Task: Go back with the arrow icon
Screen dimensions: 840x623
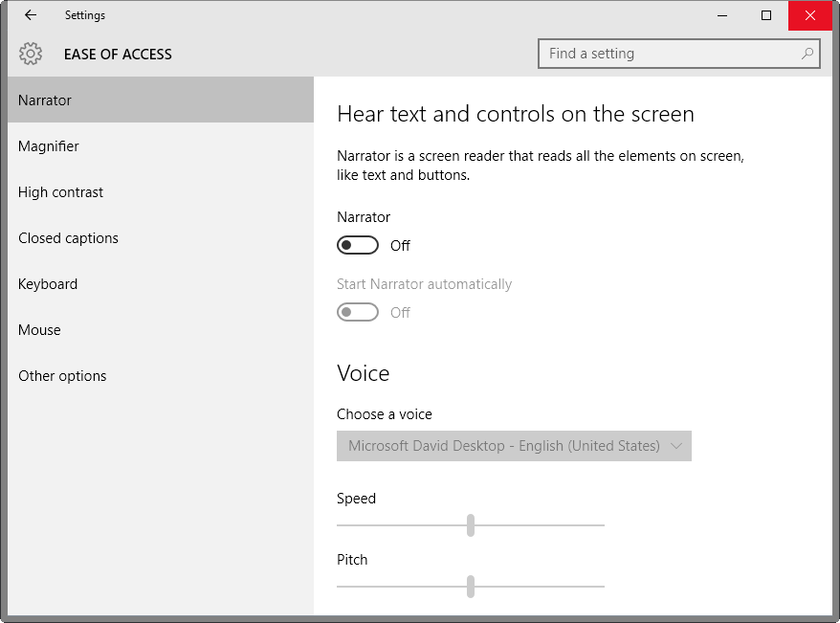Action: [x=31, y=15]
